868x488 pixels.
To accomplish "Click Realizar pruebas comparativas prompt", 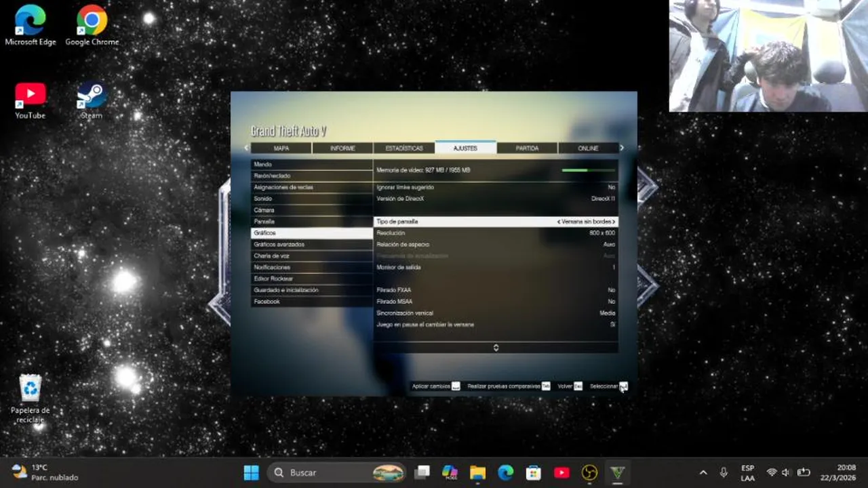I will pyautogui.click(x=509, y=386).
